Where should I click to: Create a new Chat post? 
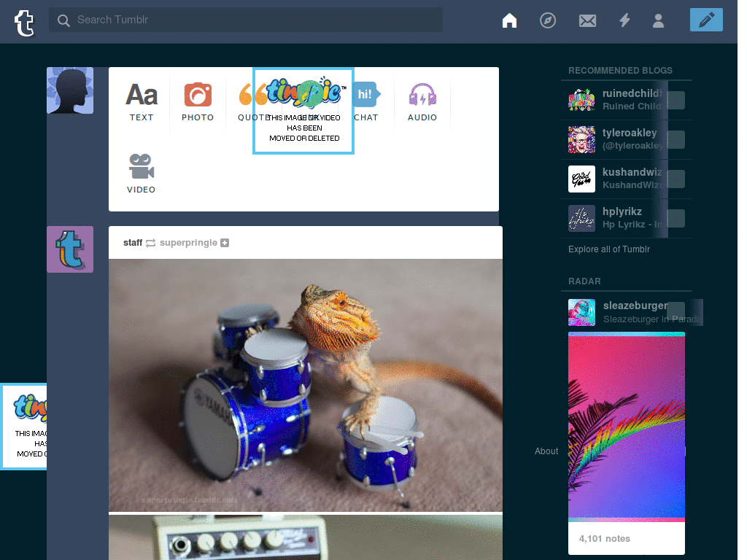tap(366, 101)
